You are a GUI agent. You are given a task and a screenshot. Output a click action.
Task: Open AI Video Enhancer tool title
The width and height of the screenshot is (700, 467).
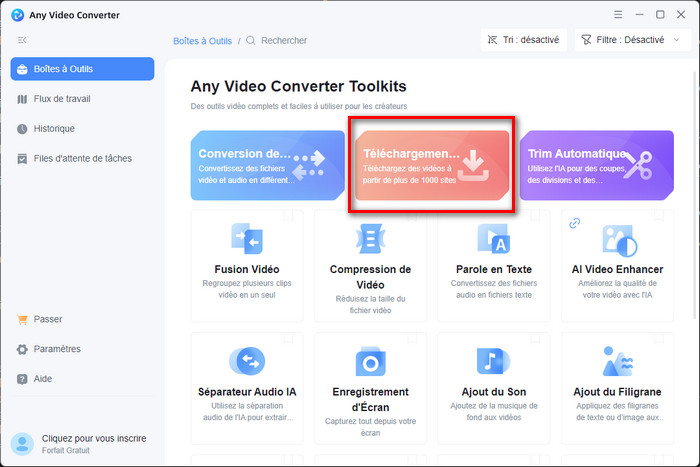[x=617, y=269]
